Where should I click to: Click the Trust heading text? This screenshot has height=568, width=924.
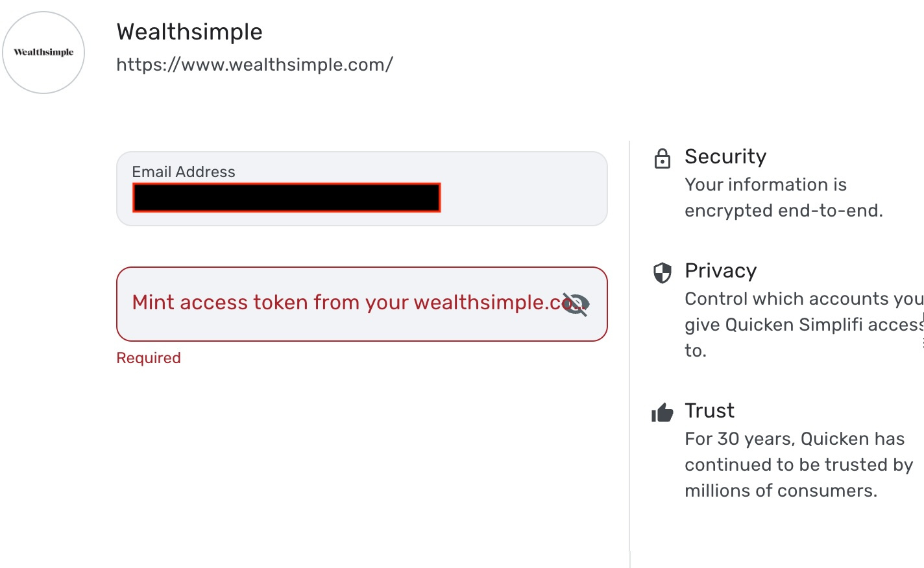[709, 410]
